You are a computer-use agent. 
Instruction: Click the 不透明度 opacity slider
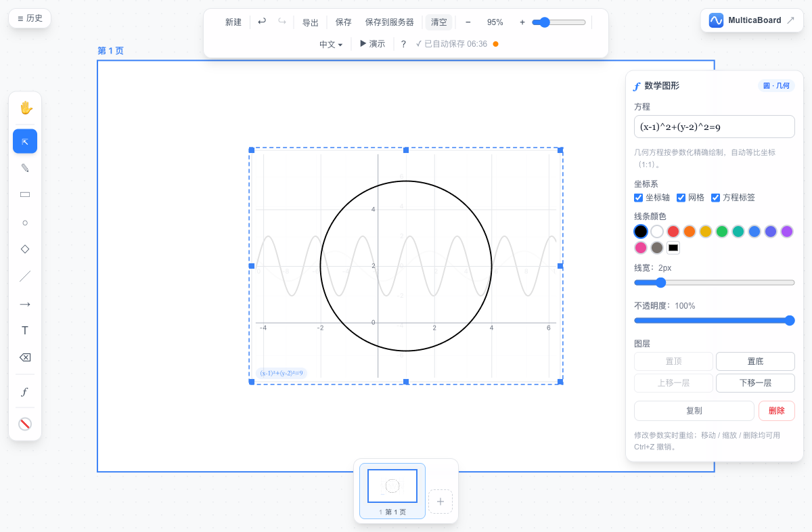[x=715, y=320]
